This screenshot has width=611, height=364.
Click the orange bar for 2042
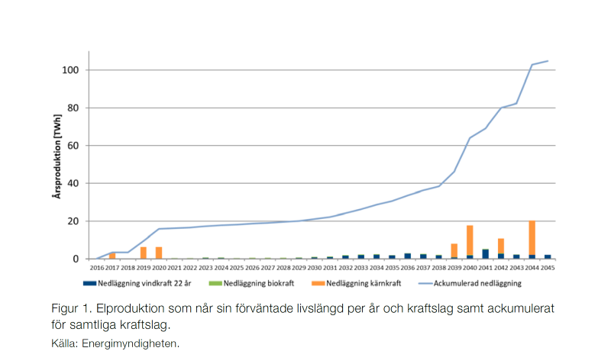click(500, 246)
